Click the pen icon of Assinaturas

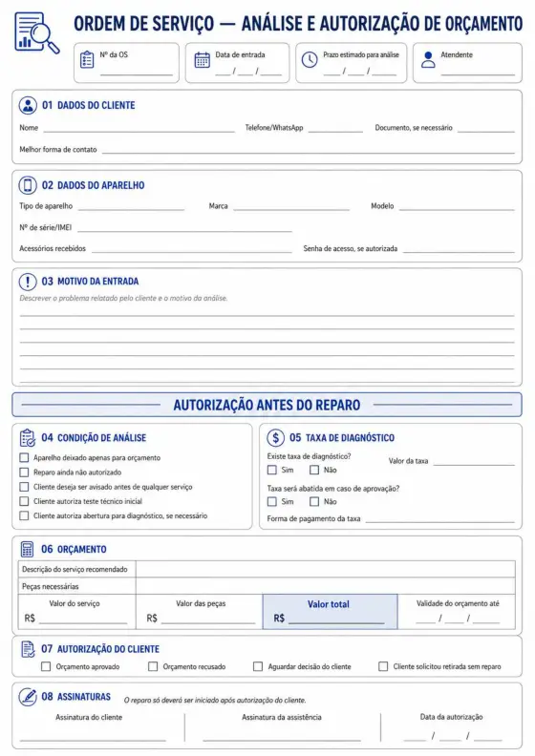click(x=28, y=697)
